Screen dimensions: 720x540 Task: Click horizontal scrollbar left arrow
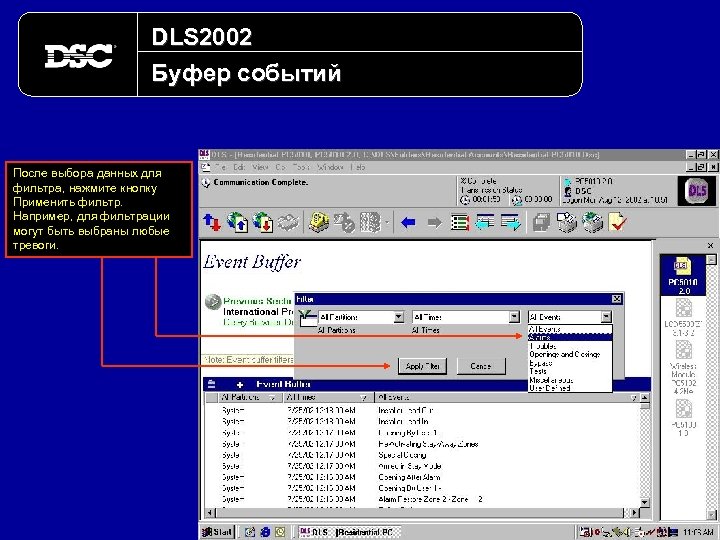click(x=209, y=512)
